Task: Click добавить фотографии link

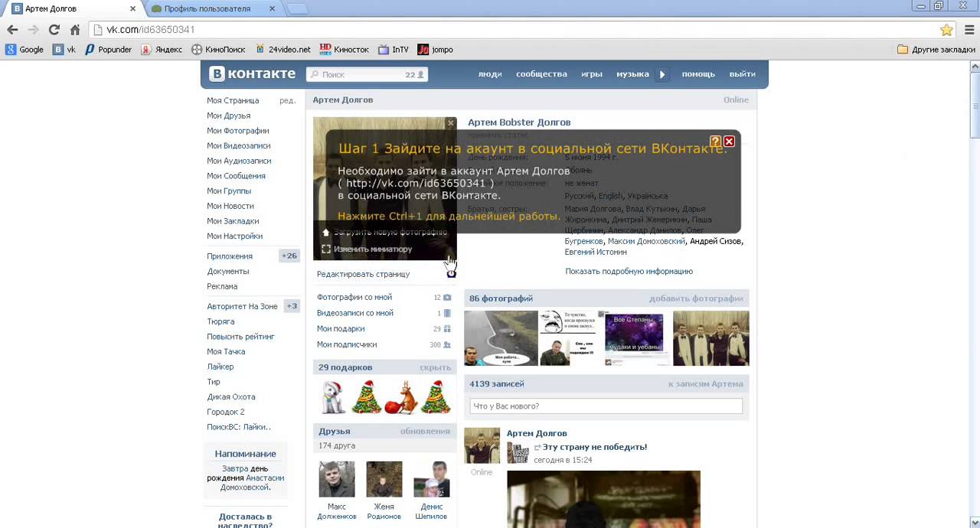Action: 696,298
